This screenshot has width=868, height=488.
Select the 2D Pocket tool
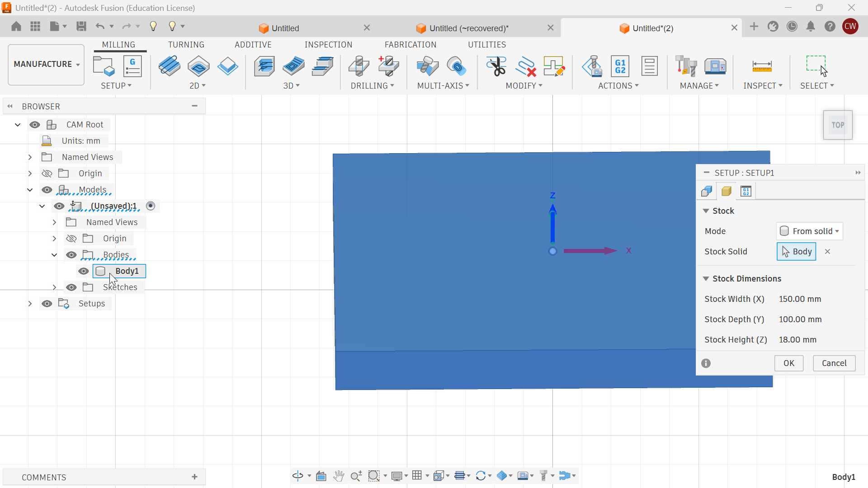199,66
